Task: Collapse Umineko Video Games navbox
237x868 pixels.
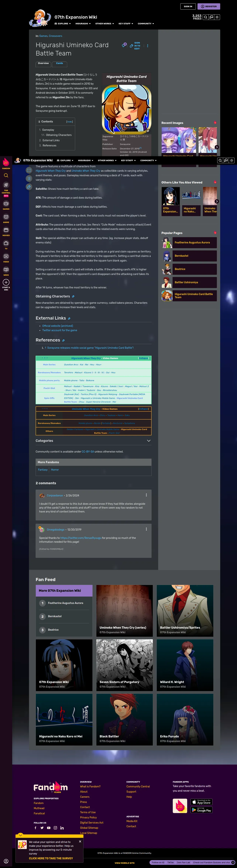Action: click(x=144, y=409)
